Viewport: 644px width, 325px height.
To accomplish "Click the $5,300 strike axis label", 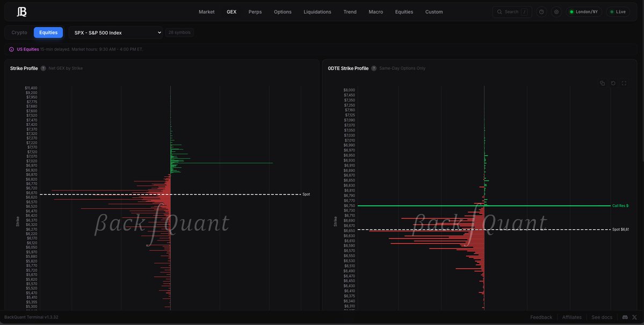I will coord(32,307).
